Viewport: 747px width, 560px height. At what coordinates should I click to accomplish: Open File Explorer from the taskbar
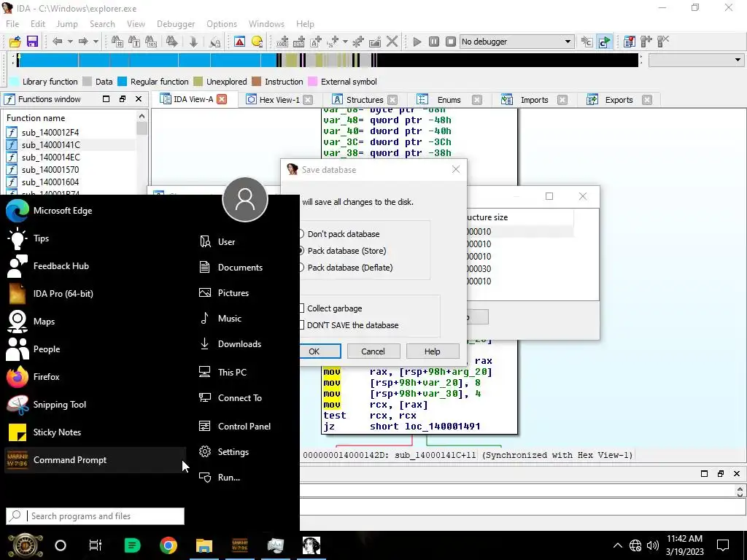204,545
